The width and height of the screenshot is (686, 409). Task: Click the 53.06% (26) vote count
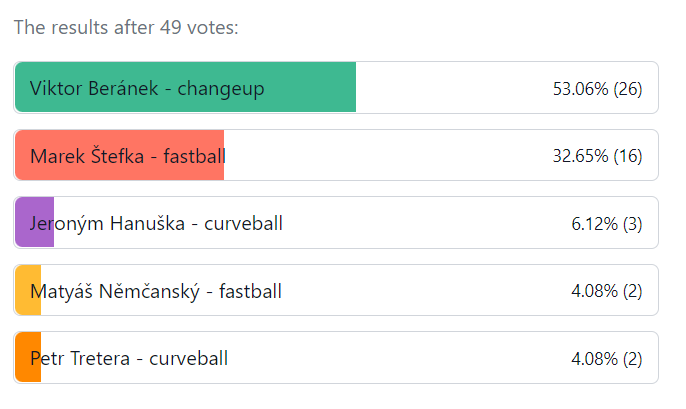(x=597, y=88)
